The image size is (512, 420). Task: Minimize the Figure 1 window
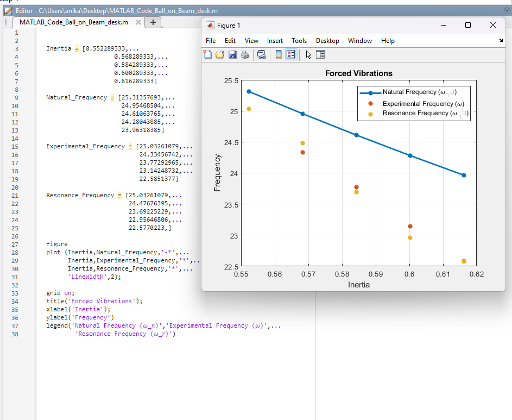click(x=444, y=25)
